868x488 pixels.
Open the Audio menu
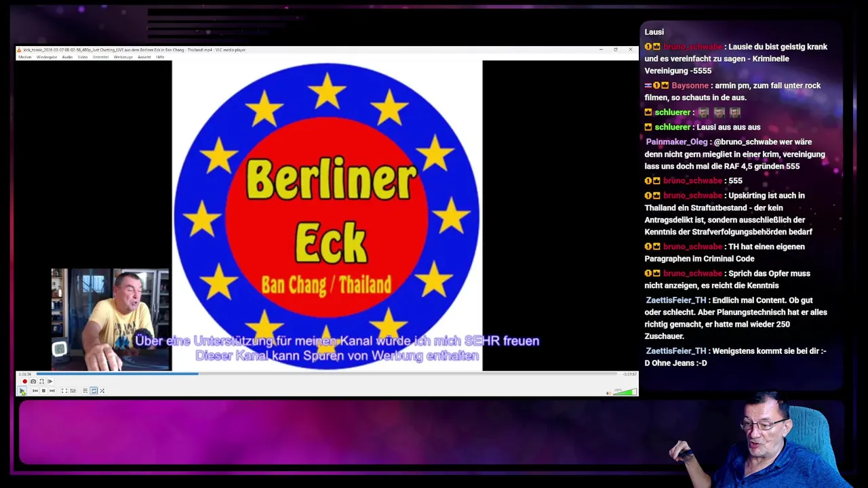(67, 57)
